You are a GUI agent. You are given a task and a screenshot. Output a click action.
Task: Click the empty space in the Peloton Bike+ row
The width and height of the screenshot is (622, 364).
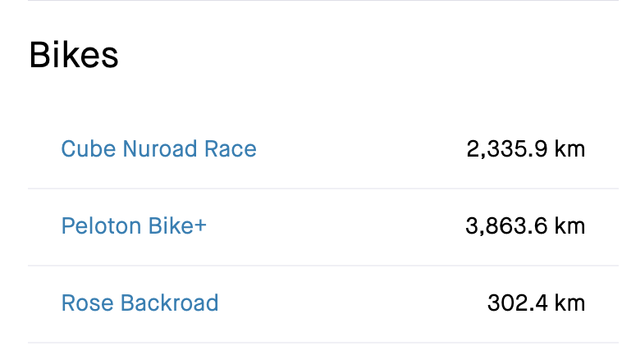click(x=335, y=226)
